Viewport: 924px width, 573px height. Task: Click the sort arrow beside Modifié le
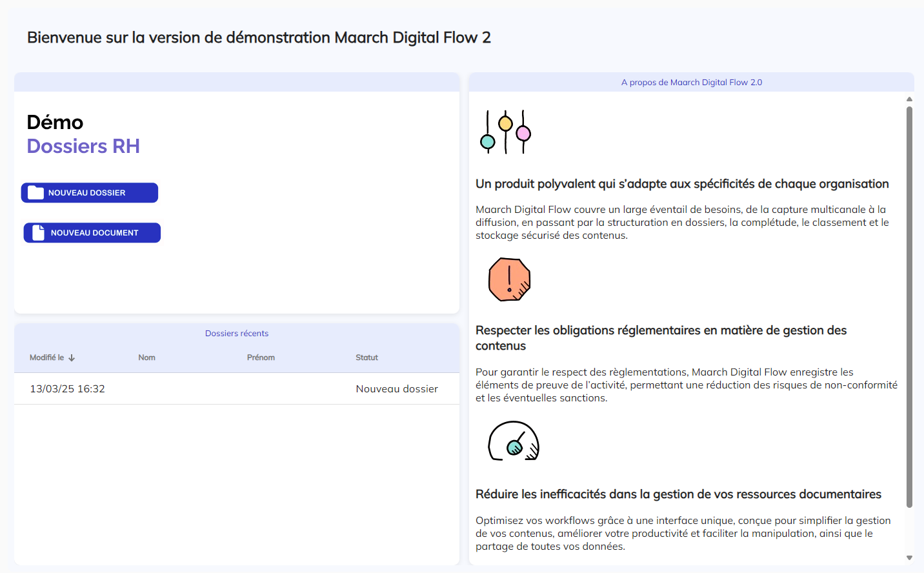[x=72, y=358]
